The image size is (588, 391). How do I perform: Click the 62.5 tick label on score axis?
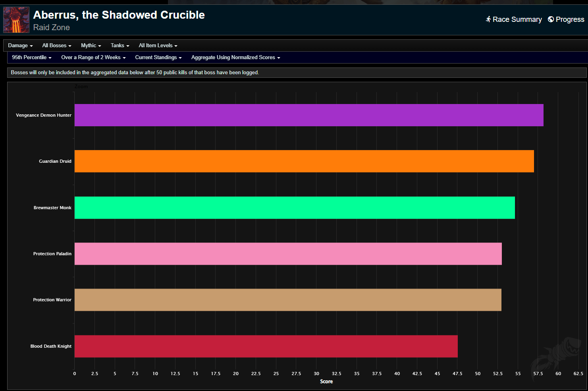click(x=578, y=374)
